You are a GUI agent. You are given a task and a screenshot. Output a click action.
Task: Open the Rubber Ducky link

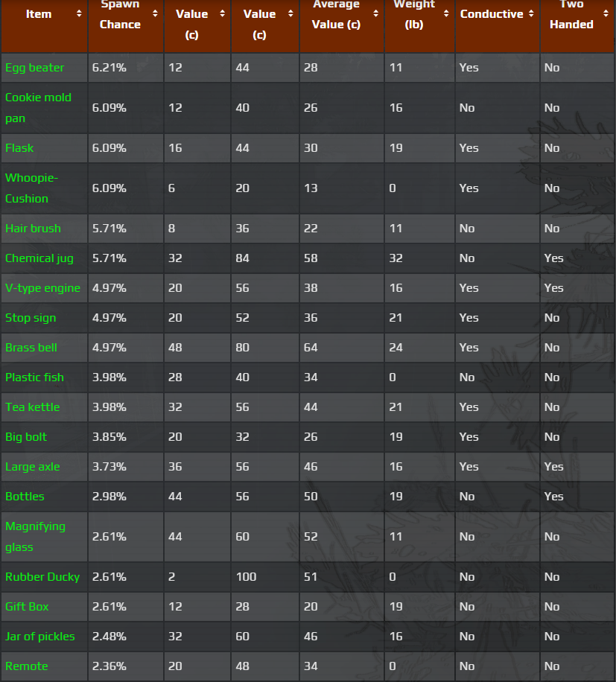point(42,577)
